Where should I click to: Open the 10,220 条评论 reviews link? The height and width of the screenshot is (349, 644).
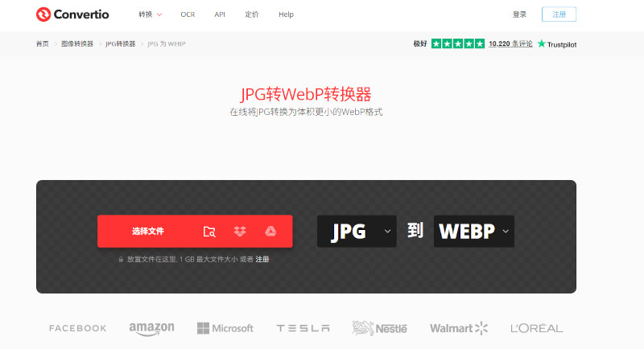[x=510, y=43]
